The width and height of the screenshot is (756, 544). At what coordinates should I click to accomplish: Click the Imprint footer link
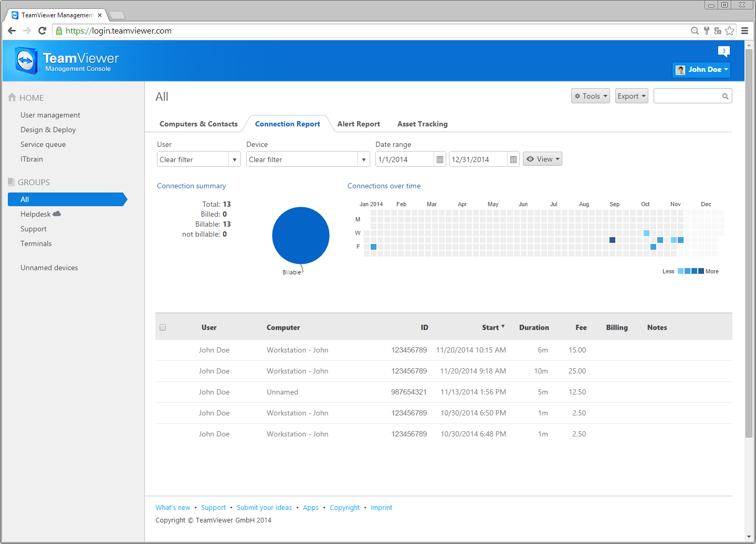382,507
